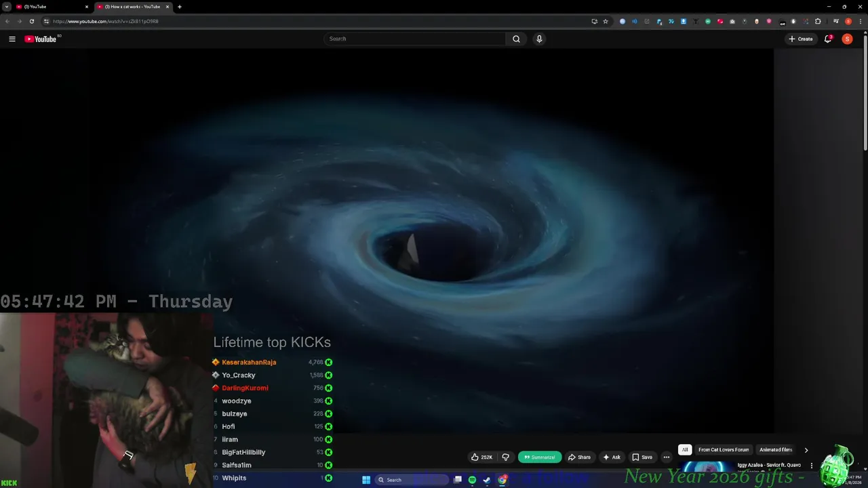This screenshot has height=488, width=868.
Task: Go to the YouTube home logo
Action: [x=40, y=39]
